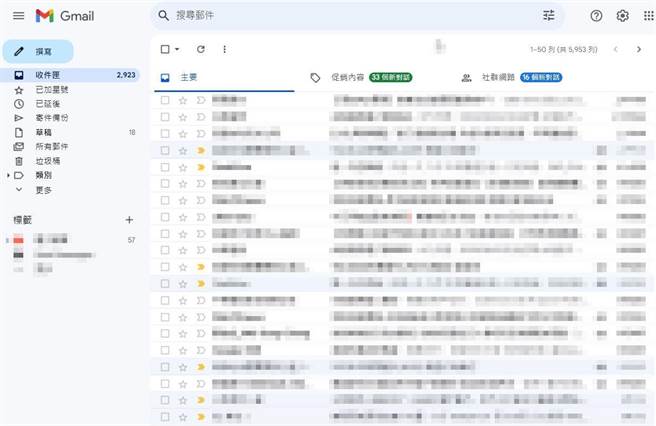Click the star icon beside 已加星號

tap(19, 90)
